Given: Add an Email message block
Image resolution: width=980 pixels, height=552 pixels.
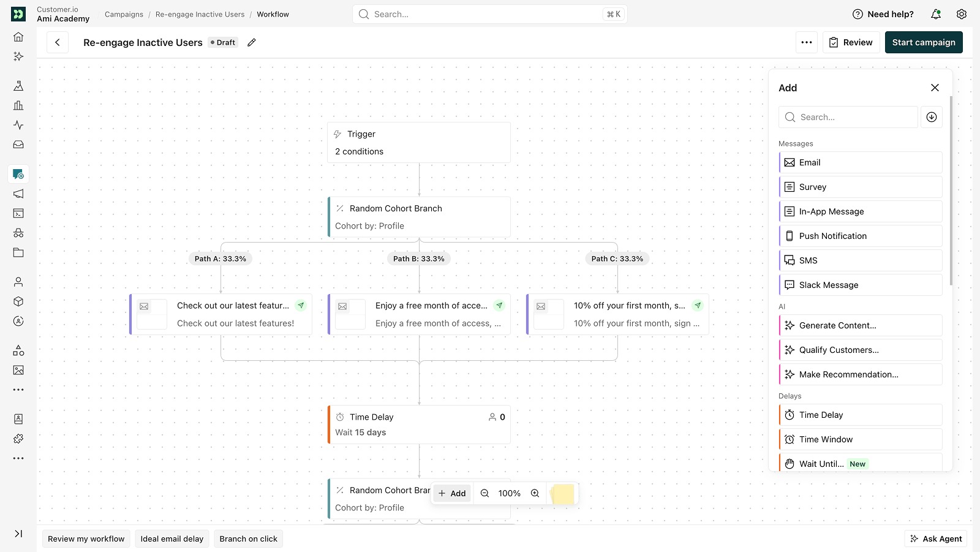Looking at the screenshot, I should 861,162.
